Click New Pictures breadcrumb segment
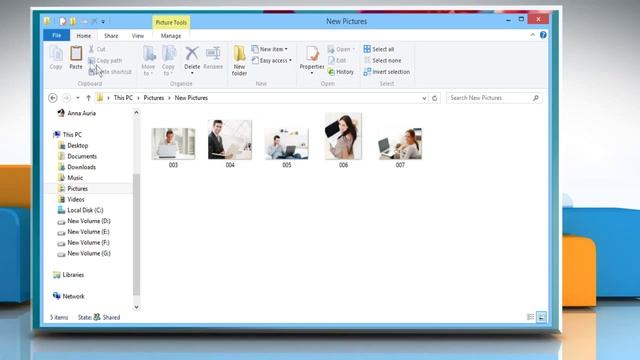Screen dimensions: 640x360 pos(191,98)
